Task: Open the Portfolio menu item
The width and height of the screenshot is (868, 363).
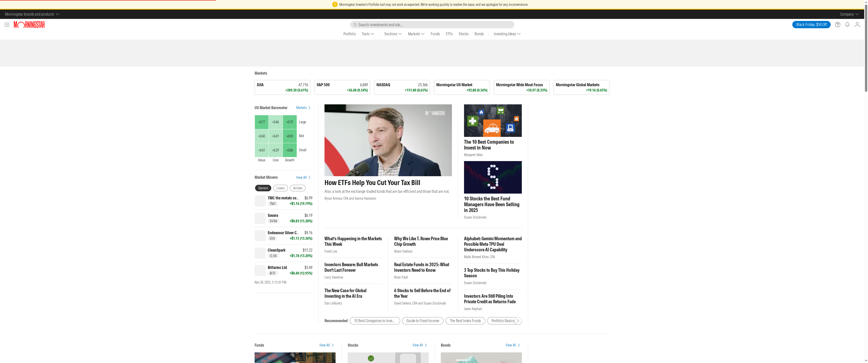Action: 349,34
